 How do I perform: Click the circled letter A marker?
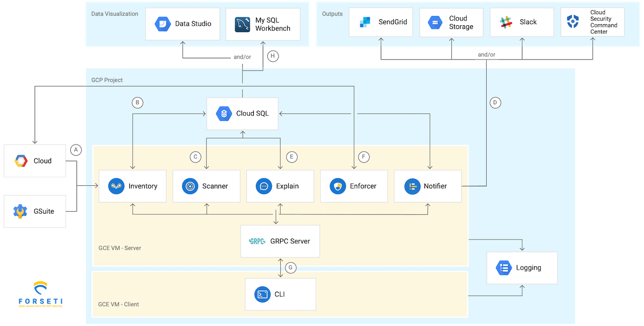(x=76, y=150)
